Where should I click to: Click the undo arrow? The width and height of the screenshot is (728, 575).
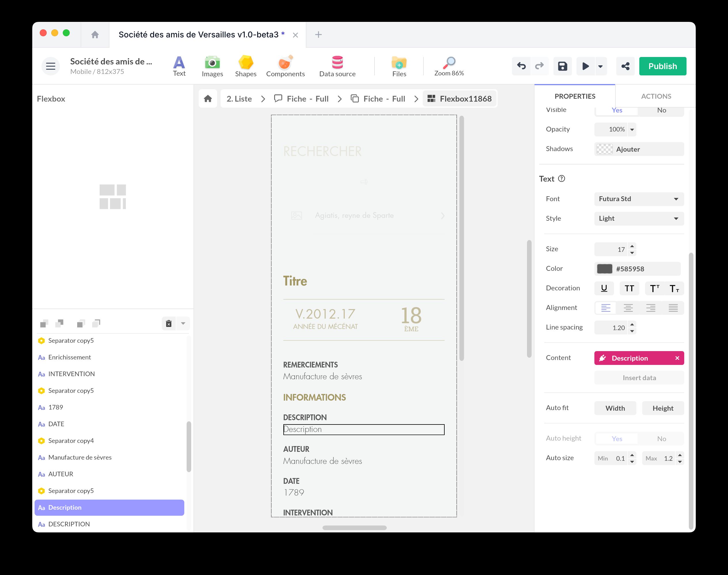pyautogui.click(x=521, y=66)
